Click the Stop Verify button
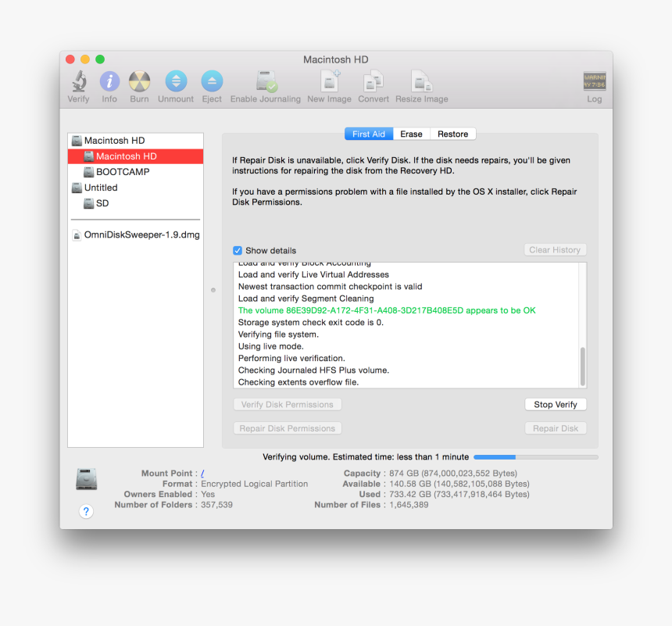Viewport: 672px width, 626px height. [556, 404]
